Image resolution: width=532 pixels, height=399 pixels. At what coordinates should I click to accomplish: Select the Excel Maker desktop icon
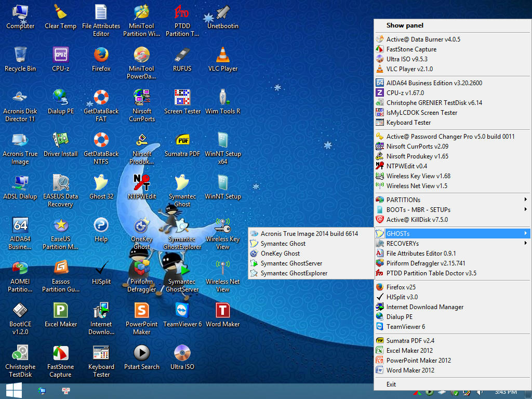click(x=61, y=315)
